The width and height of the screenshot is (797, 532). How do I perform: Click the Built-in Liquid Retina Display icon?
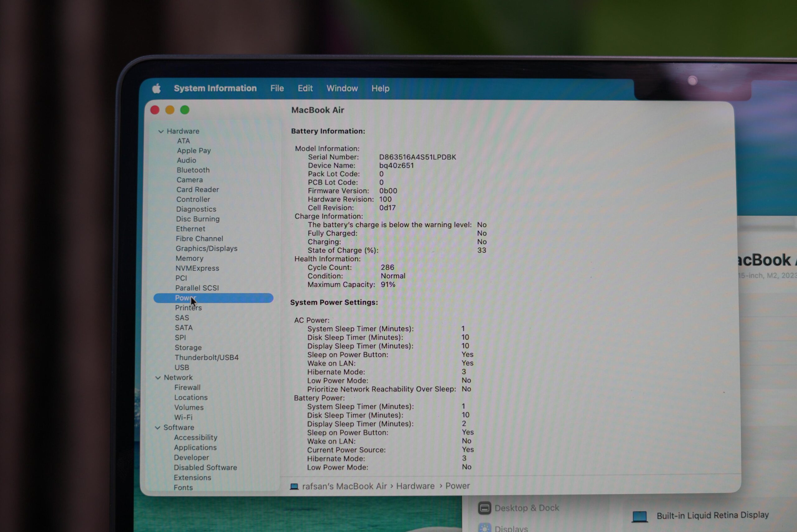(639, 517)
